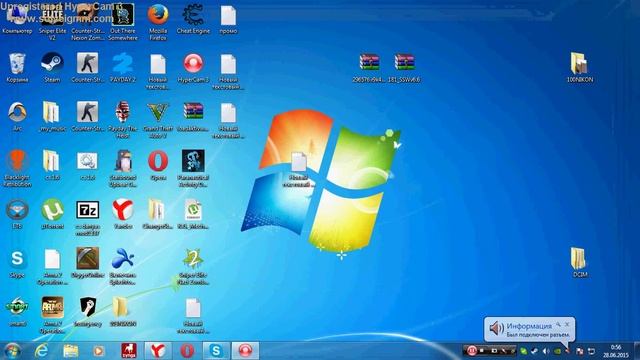Select the 7z archive file icon

point(87,217)
